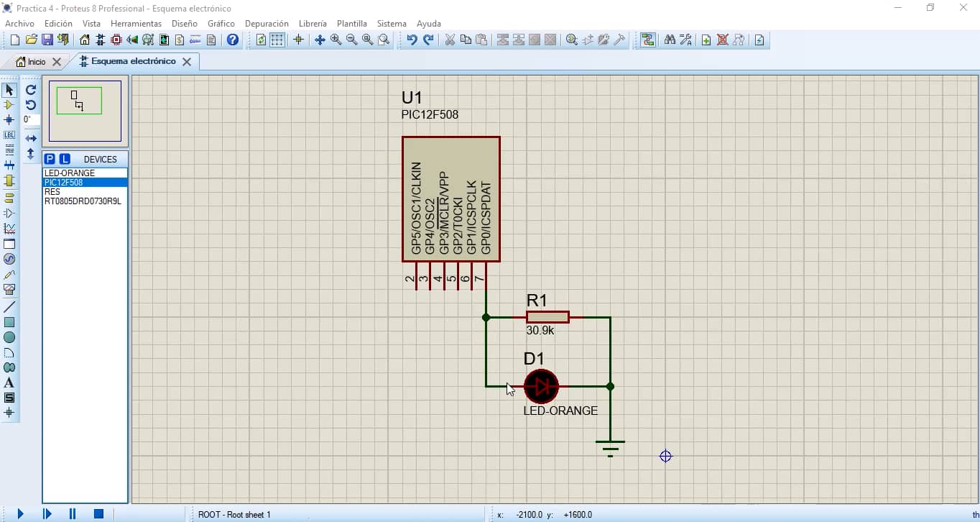980x522 pixels.
Task: Toggle the grid display button
Action: point(277,40)
